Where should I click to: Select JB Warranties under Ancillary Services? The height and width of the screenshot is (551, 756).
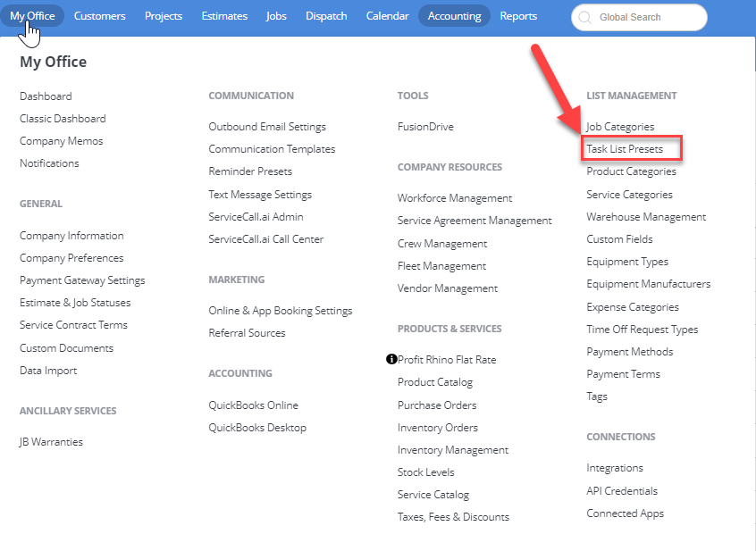tap(51, 442)
